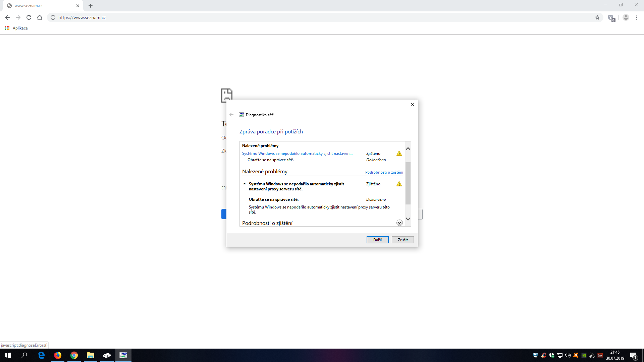Bookmark page with the star icon
The height and width of the screenshot is (362, 644).
(597, 17)
